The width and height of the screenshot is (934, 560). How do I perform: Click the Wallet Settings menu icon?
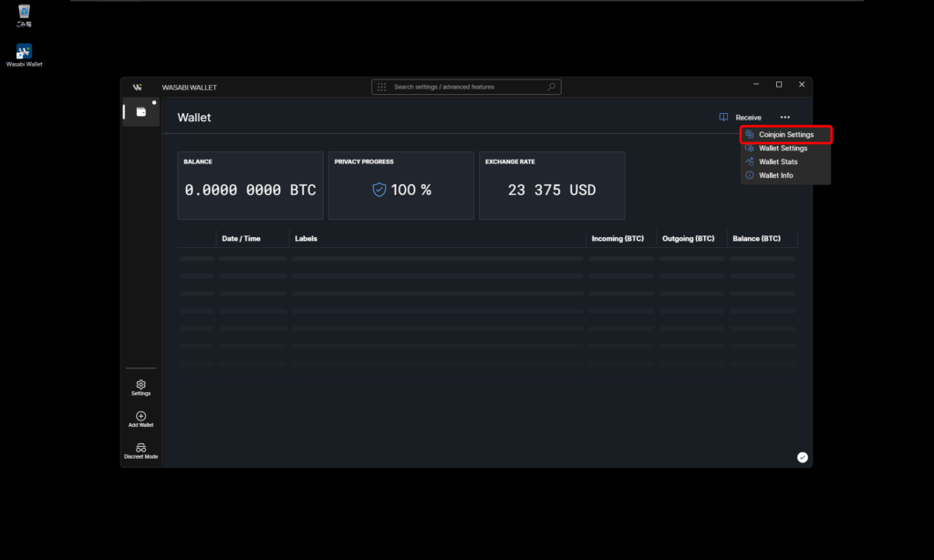click(x=750, y=149)
